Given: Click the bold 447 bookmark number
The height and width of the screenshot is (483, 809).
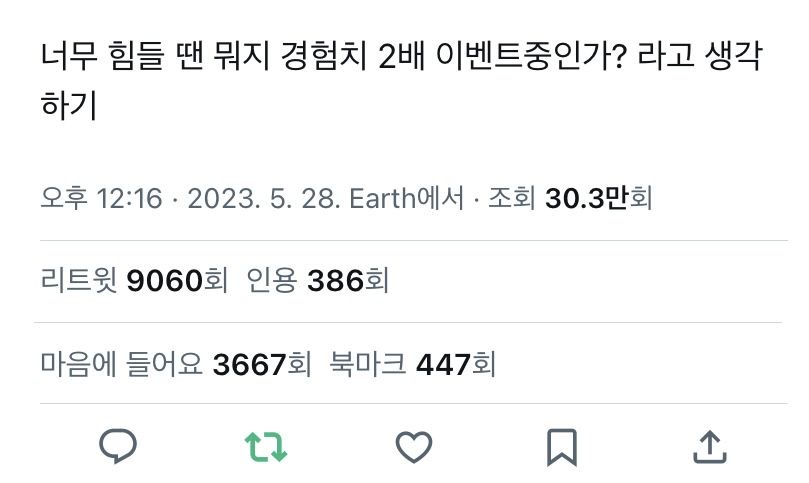Looking at the screenshot, I should [x=443, y=363].
